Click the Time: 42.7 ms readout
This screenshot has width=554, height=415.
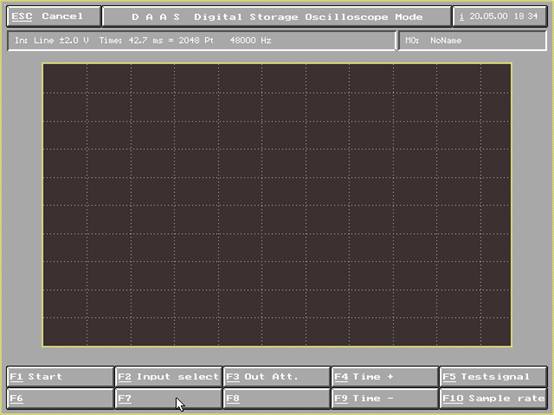click(131, 41)
